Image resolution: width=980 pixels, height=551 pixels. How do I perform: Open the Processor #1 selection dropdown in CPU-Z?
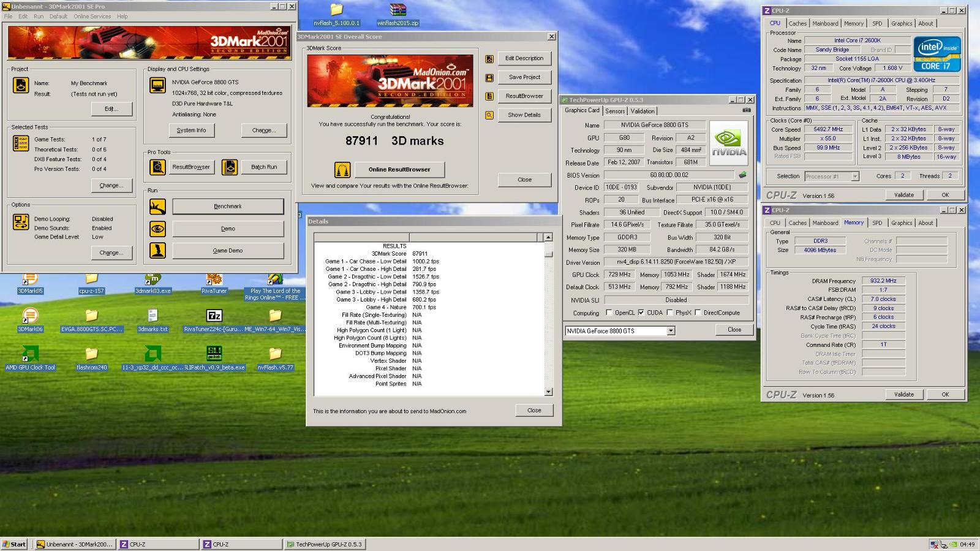pos(855,177)
